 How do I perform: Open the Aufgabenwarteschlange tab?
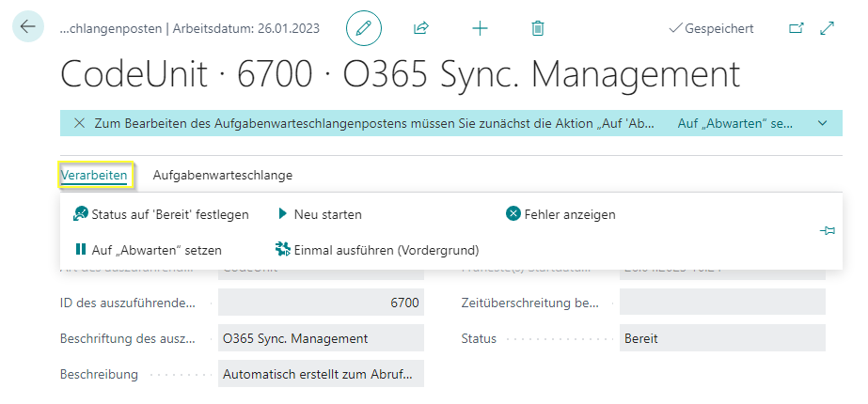tap(223, 176)
